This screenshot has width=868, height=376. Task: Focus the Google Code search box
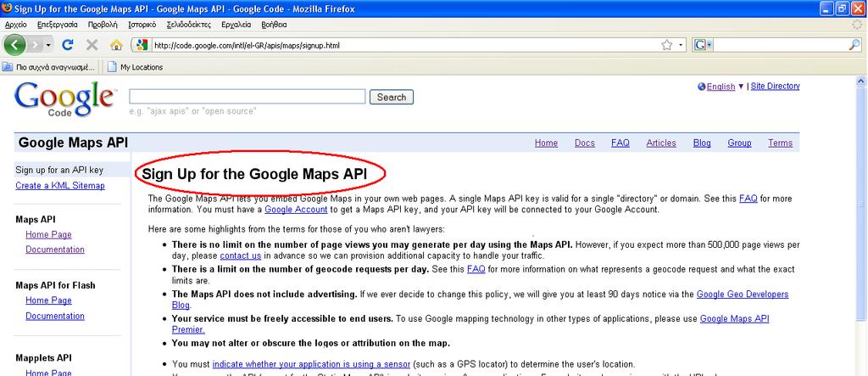[248, 97]
